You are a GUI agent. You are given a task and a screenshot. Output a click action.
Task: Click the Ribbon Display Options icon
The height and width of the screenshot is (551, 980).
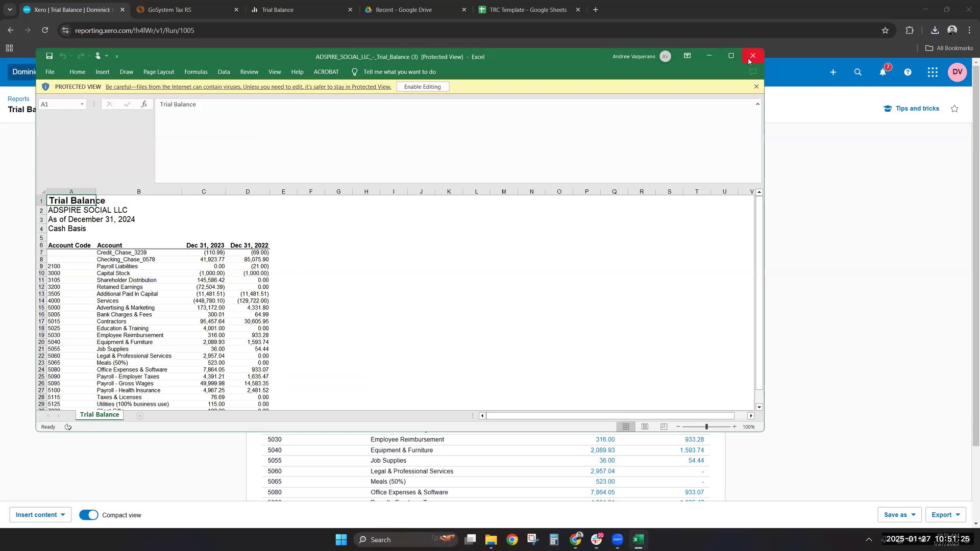coord(687,56)
